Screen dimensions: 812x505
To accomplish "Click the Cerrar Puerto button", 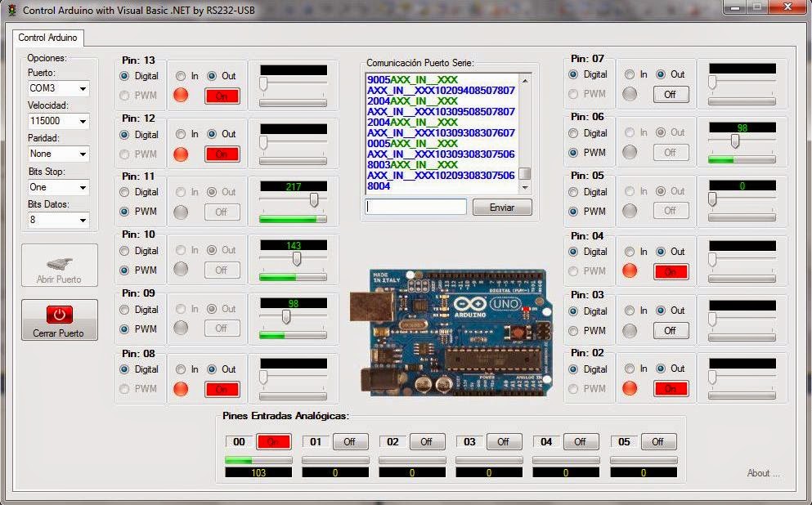I will point(60,320).
